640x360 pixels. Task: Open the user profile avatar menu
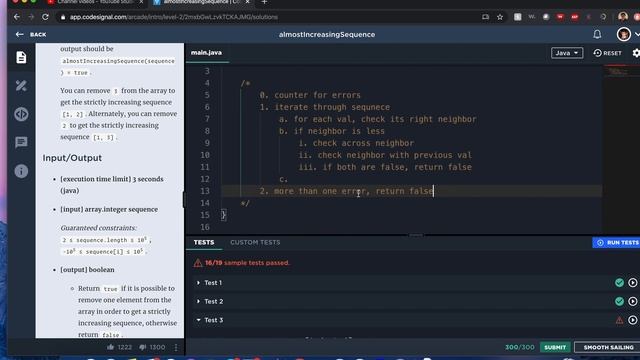(x=624, y=34)
